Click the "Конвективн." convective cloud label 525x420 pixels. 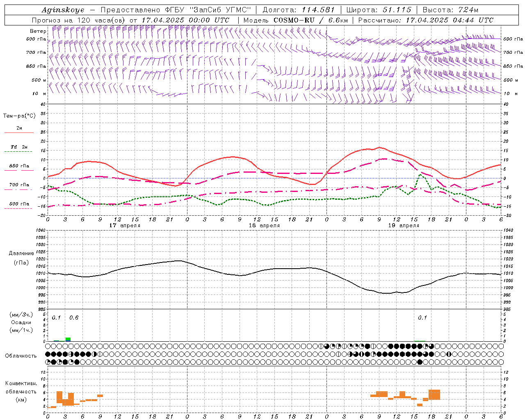point(21,383)
